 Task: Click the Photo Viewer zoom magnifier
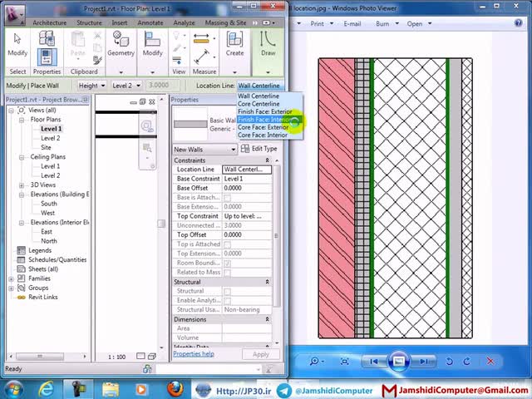[x=314, y=362]
